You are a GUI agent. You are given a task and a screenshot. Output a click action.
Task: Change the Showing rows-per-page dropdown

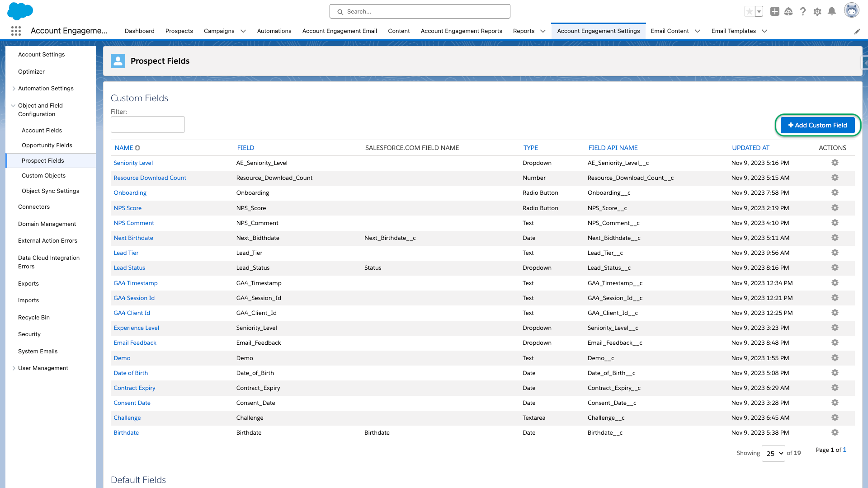(x=774, y=453)
